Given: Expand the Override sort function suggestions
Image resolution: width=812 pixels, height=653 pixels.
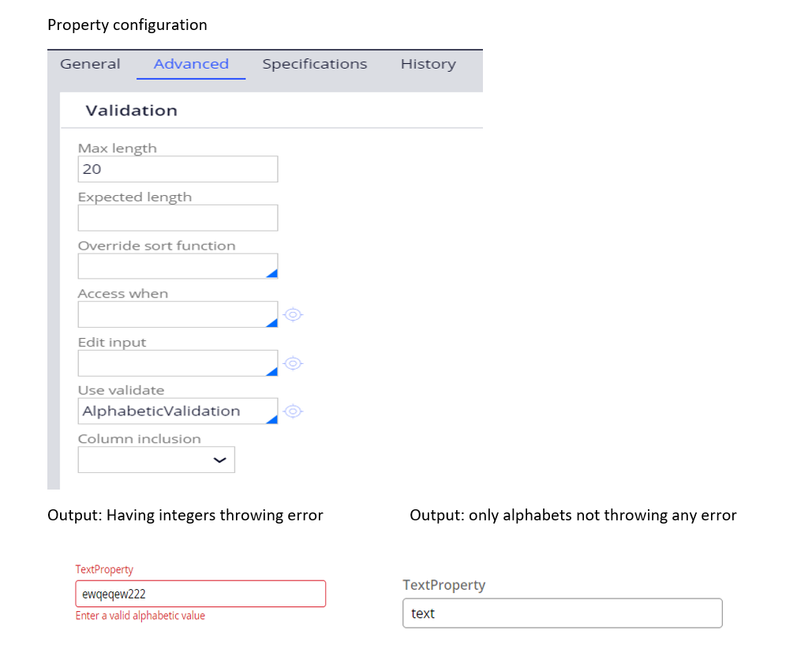Looking at the screenshot, I should click(x=273, y=271).
